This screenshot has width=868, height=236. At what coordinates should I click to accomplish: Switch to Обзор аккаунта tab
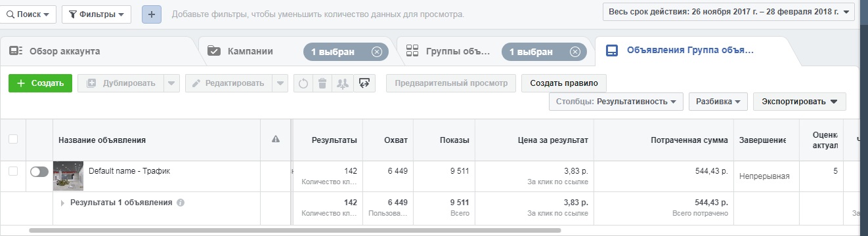98,51
